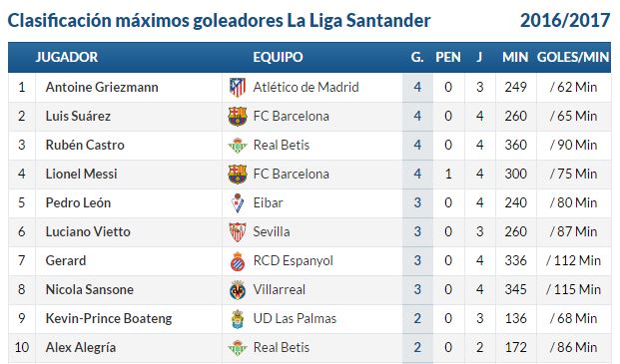Screen dimensions: 620x364
Task: Click the Villarreal crest icon
Action: [x=238, y=290]
